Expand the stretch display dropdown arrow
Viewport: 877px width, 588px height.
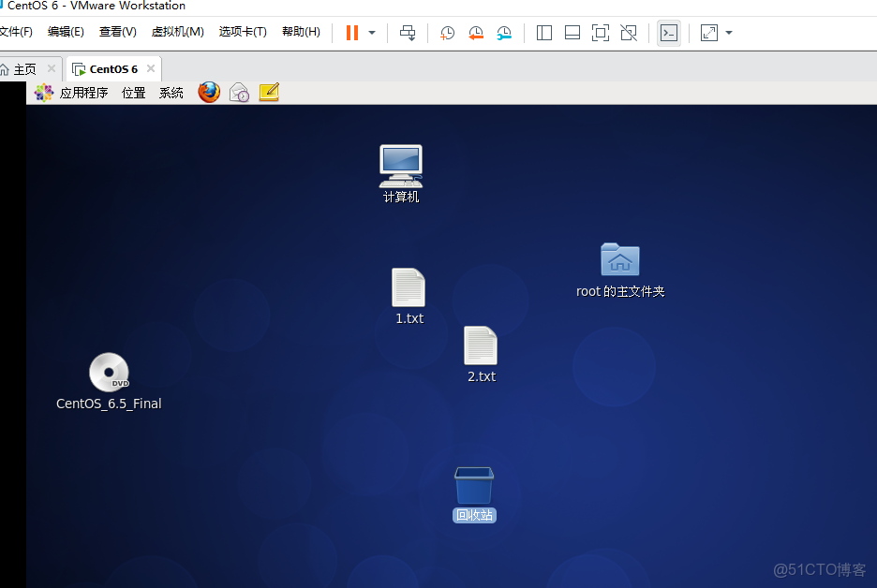[729, 33]
